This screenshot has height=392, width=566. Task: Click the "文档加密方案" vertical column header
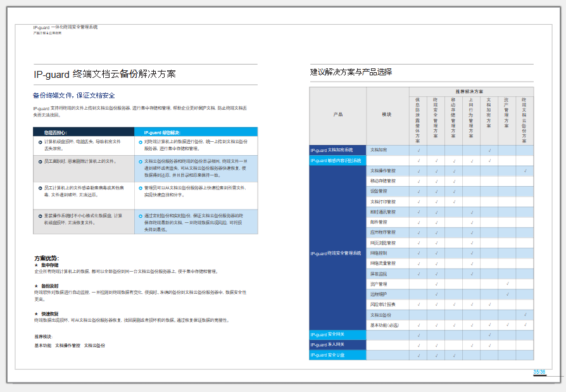(489, 113)
